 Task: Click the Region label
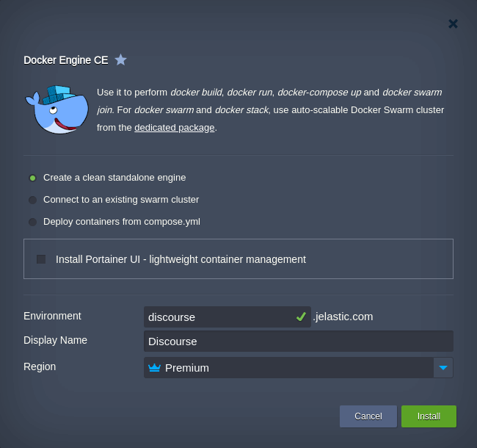(40, 366)
